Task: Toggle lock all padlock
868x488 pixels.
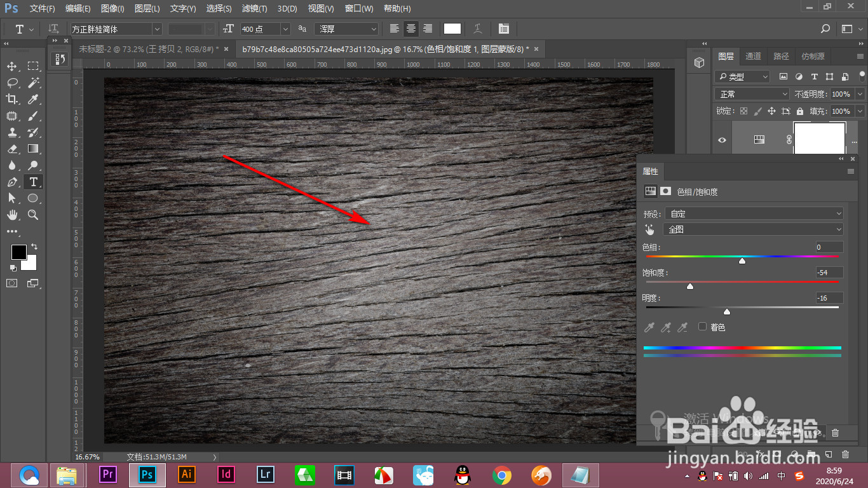Action: click(800, 111)
